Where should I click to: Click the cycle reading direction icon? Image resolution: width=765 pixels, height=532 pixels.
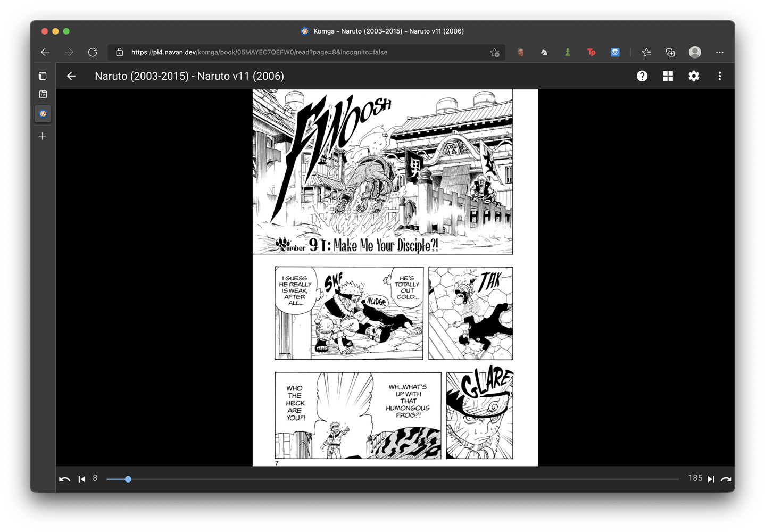click(64, 479)
